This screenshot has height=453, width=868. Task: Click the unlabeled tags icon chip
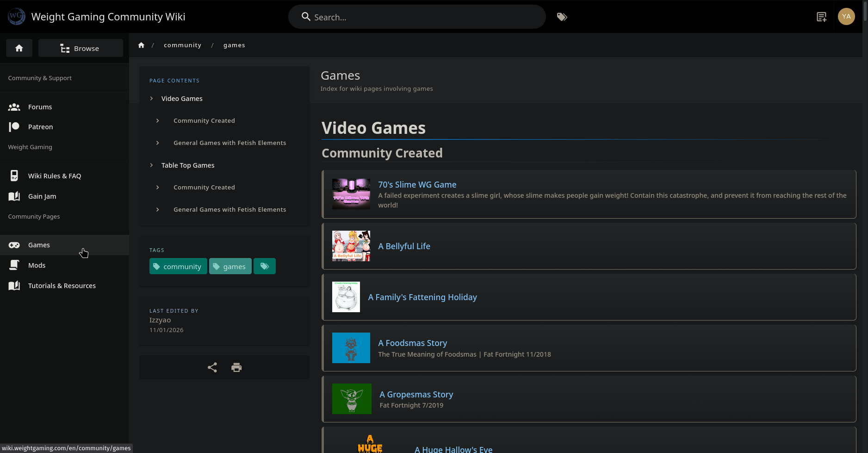[265, 266]
